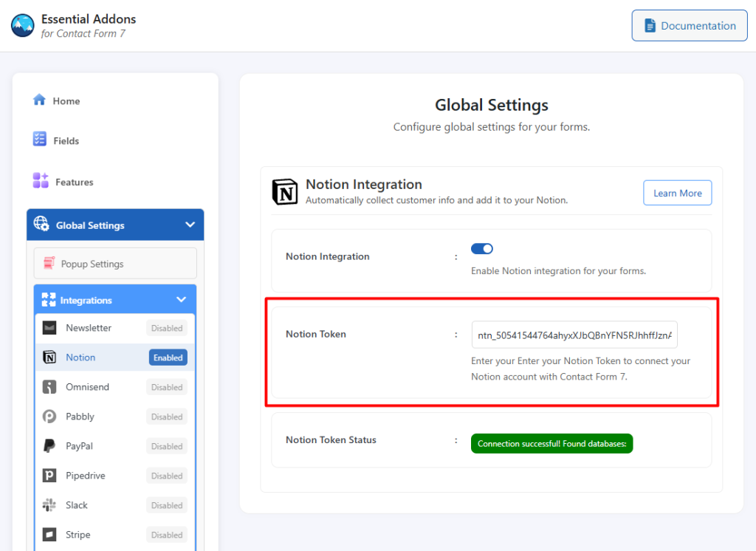Click the Notion icon in the sidebar

pos(49,357)
